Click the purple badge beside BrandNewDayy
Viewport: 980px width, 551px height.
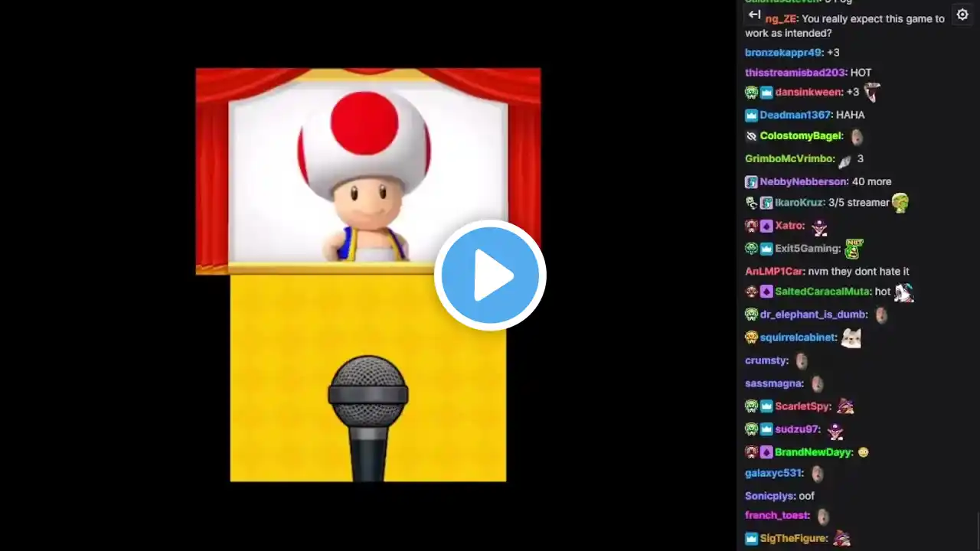coord(766,452)
